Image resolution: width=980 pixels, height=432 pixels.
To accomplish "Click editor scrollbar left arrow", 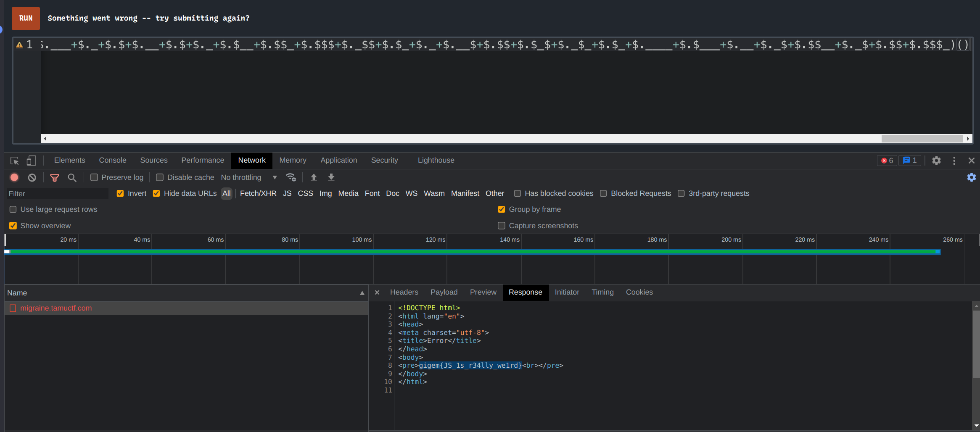I will tap(45, 139).
